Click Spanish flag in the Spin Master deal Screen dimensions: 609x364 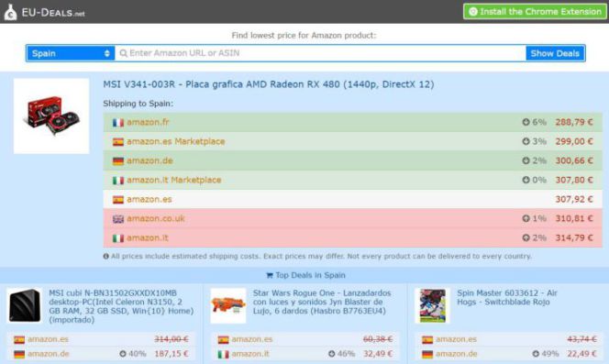[x=427, y=340]
